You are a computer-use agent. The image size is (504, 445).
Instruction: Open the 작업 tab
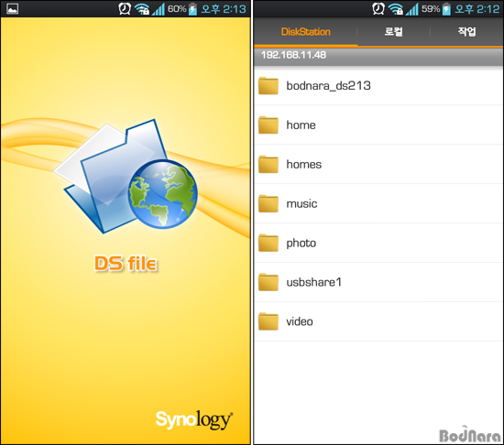[x=466, y=32]
